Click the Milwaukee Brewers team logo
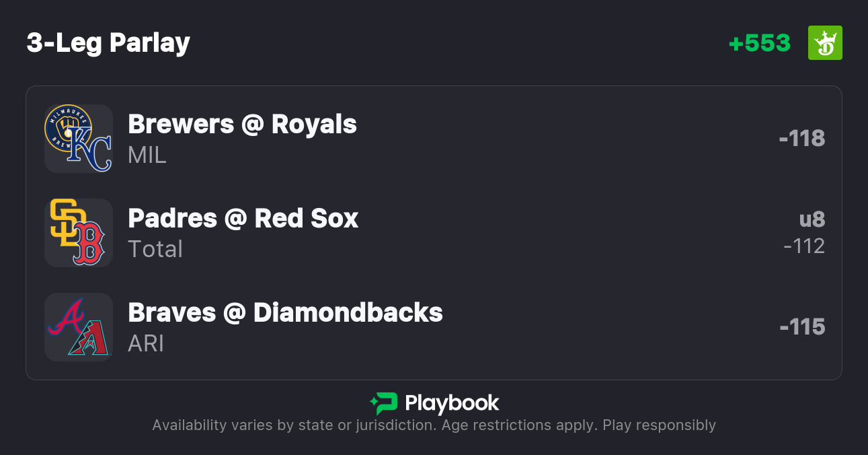The image size is (868, 455). click(x=67, y=127)
